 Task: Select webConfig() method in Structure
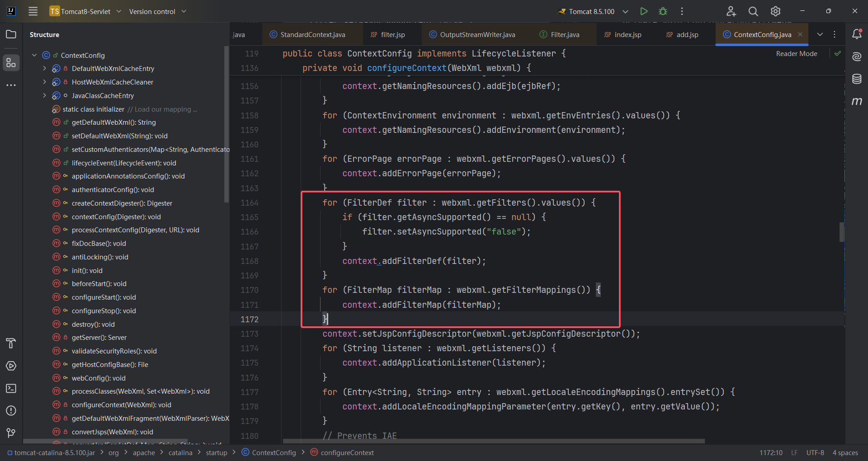click(99, 378)
